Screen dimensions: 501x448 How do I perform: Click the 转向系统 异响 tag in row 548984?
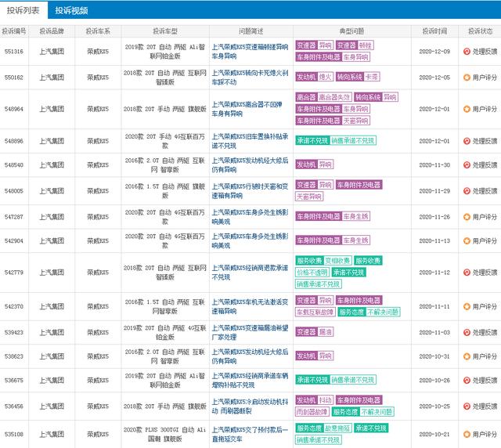(x=376, y=97)
